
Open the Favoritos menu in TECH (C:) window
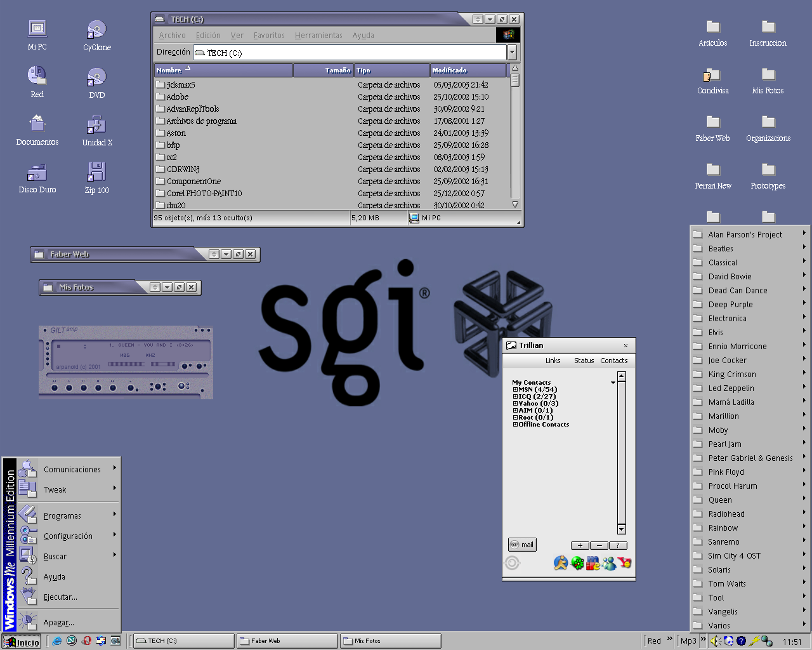click(269, 36)
